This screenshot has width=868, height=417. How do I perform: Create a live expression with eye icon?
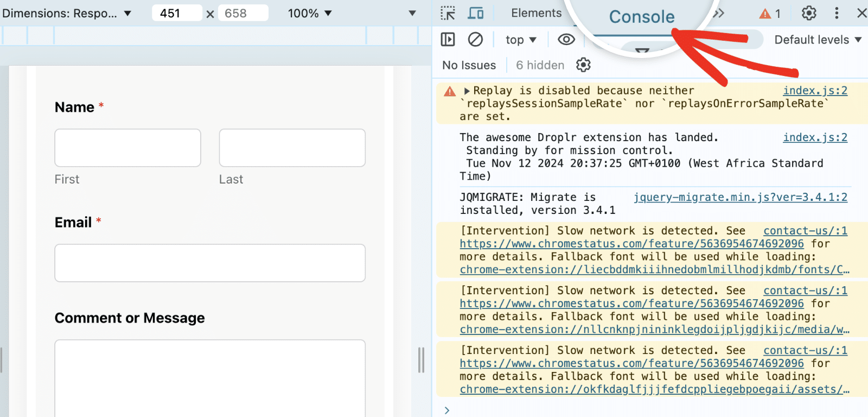(566, 39)
